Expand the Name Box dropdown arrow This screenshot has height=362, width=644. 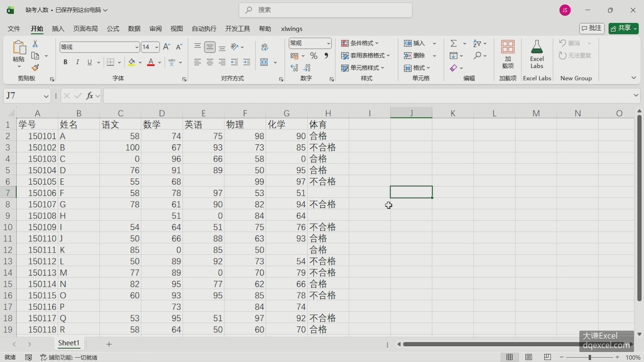click(x=46, y=96)
